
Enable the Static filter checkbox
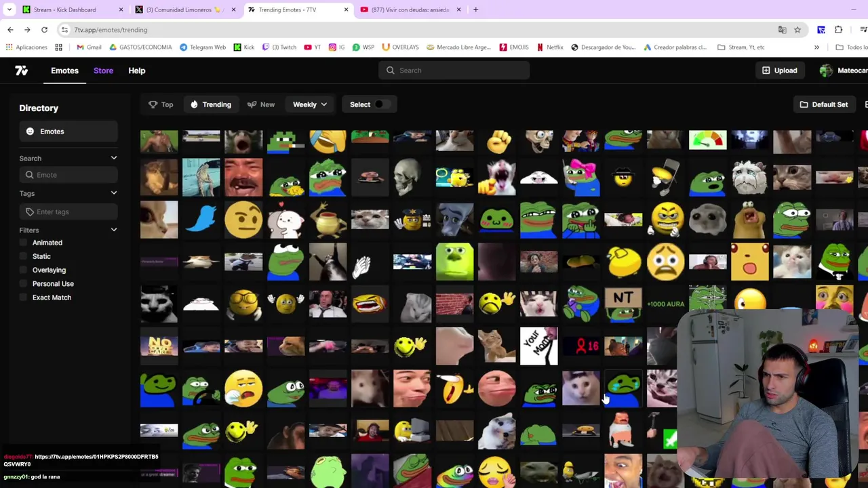(24, 256)
